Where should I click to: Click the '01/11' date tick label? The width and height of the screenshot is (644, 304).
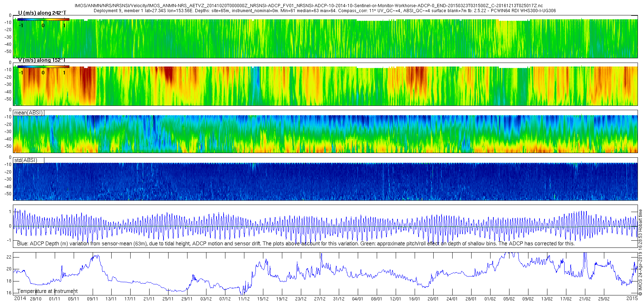click(x=54, y=299)
